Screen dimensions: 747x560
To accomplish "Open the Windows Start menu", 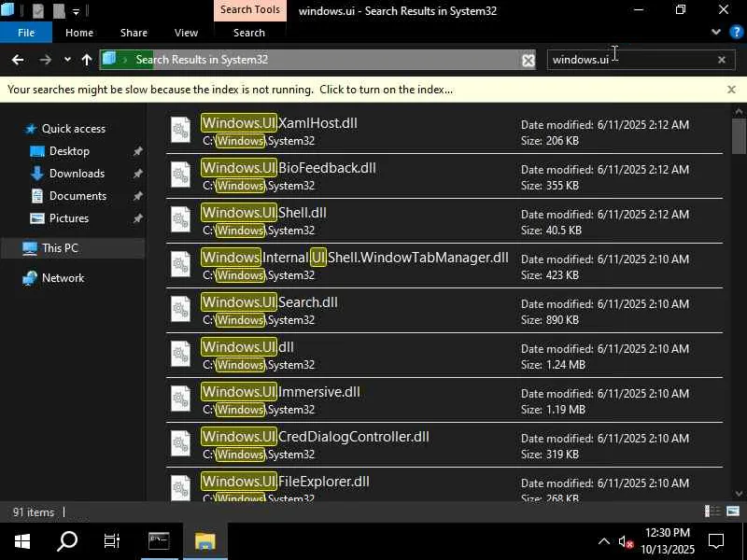I will point(21,541).
